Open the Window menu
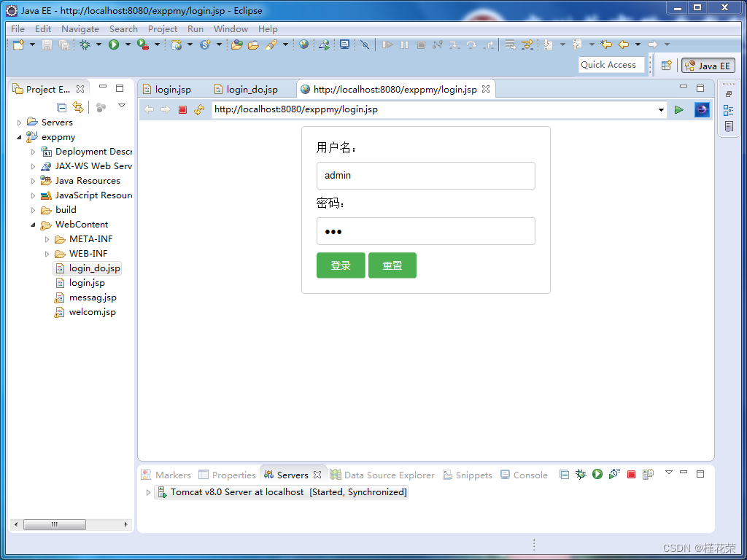Image resolution: width=747 pixels, height=560 pixels. point(231,28)
